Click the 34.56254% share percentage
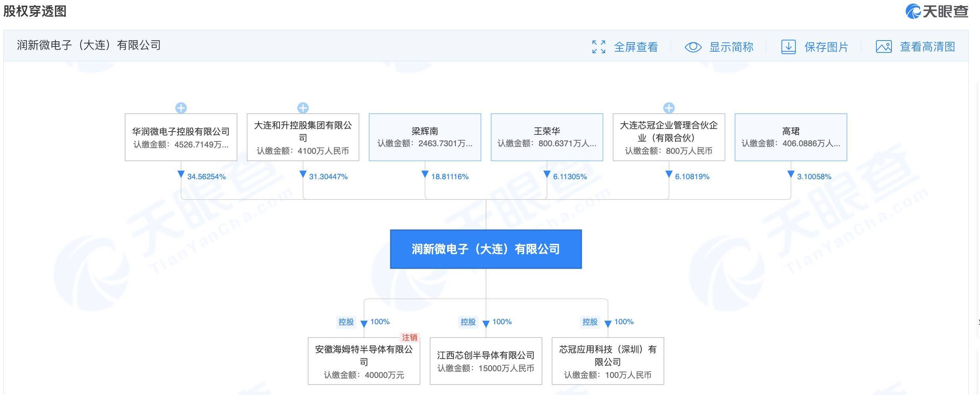The height and width of the screenshot is (395, 980). pyautogui.click(x=206, y=176)
